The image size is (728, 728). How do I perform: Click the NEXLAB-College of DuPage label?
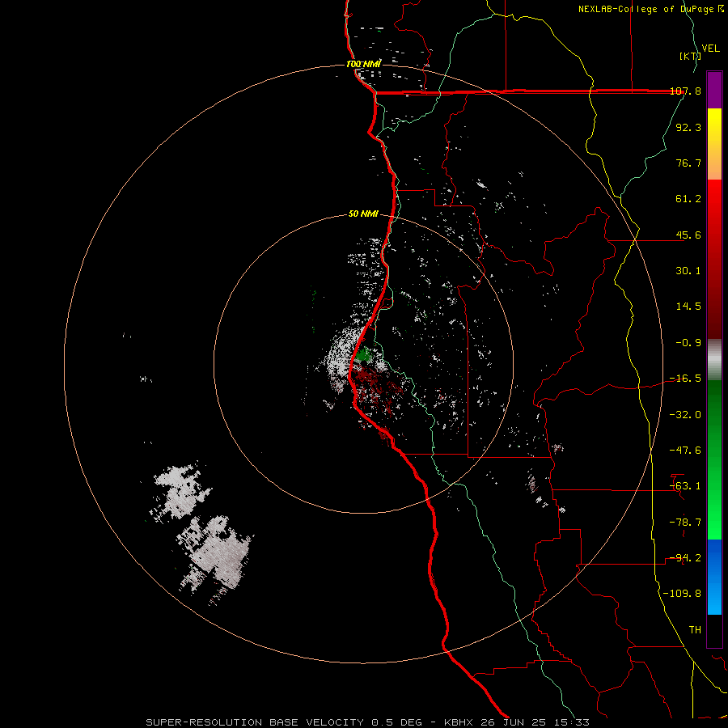pyautogui.click(x=647, y=9)
